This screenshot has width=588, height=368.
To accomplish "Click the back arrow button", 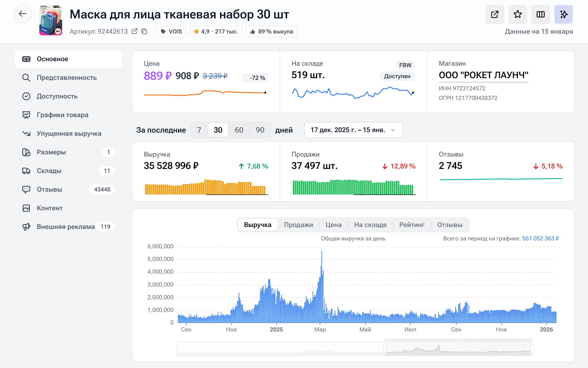I will coord(23,14).
